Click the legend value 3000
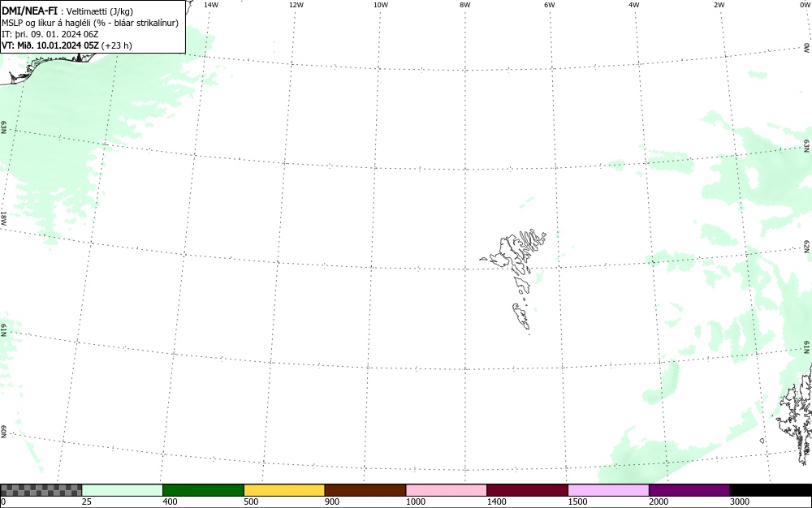The height and width of the screenshot is (508, 812). 740,502
